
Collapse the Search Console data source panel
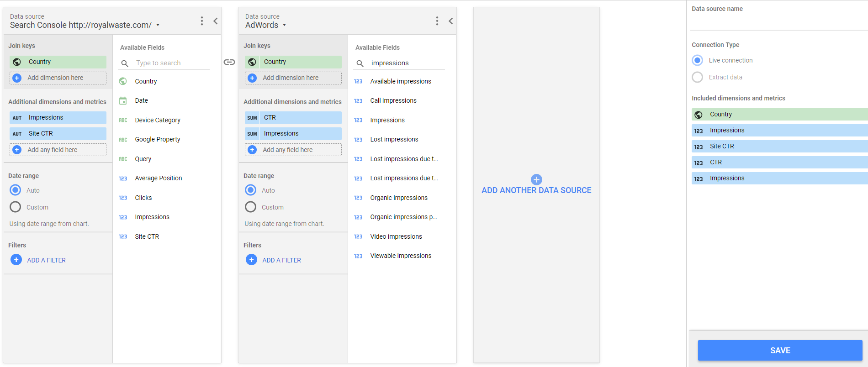click(215, 21)
